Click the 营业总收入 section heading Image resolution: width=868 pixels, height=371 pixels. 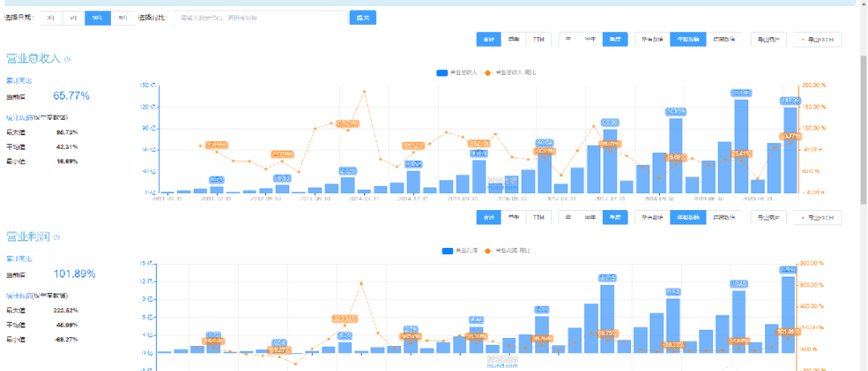pyautogui.click(x=33, y=59)
